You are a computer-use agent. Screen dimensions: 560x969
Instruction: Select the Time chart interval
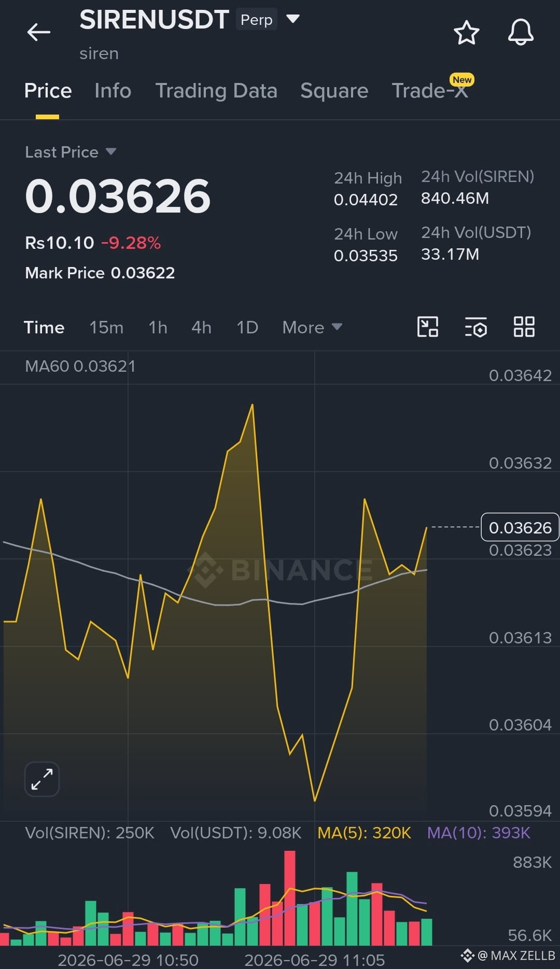(44, 327)
